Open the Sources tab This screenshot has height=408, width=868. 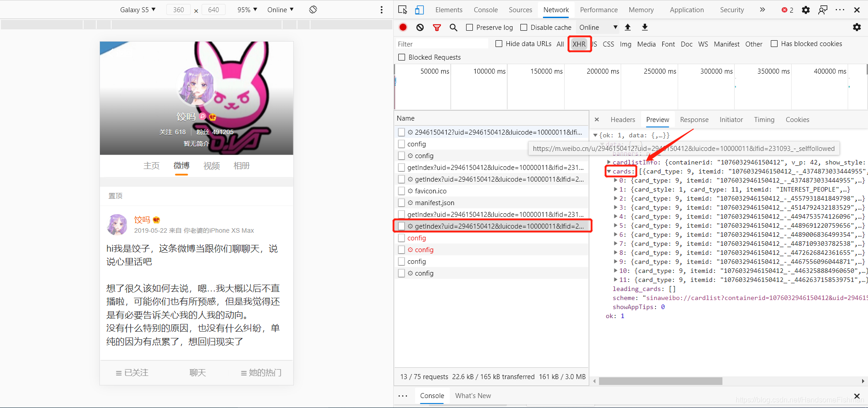tap(520, 10)
